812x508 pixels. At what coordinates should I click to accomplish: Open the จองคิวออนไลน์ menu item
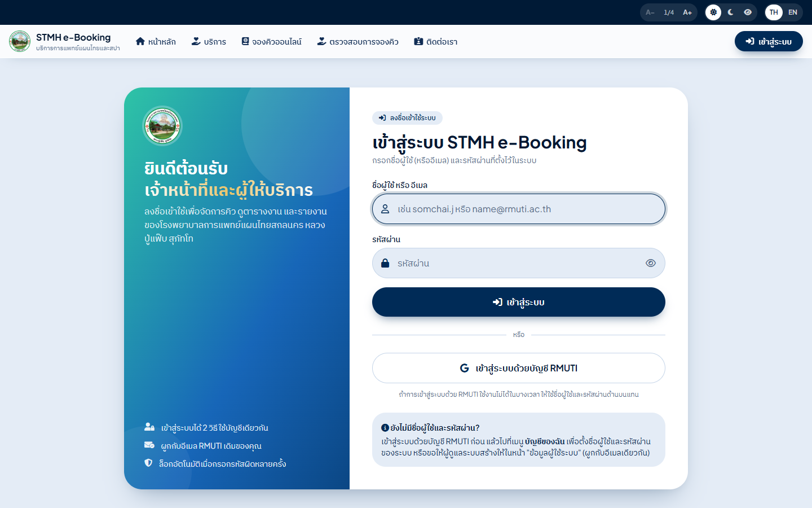click(x=272, y=42)
